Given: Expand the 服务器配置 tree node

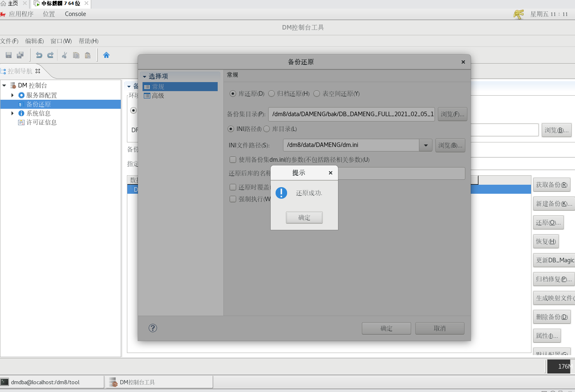Looking at the screenshot, I should pos(12,95).
